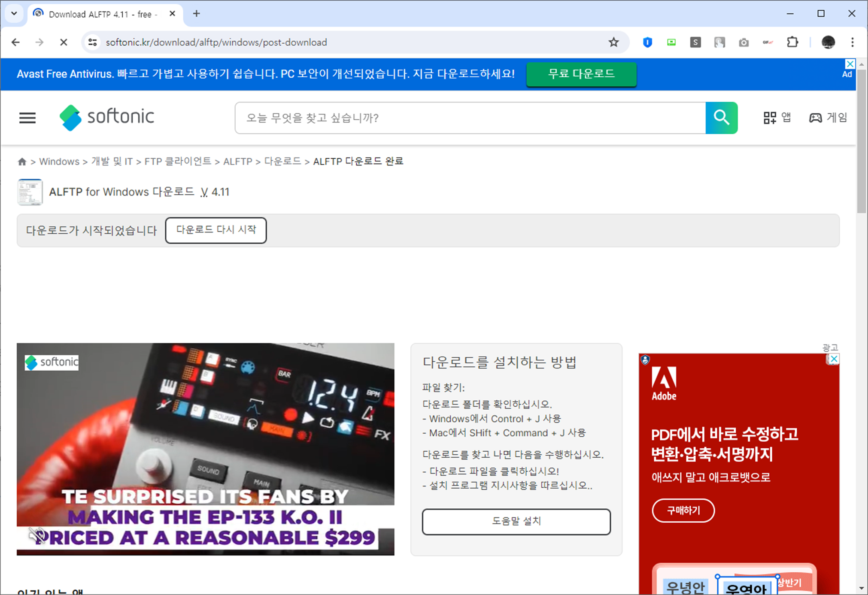Click the blue shield extension icon
This screenshot has height=595, width=868.
tap(647, 42)
